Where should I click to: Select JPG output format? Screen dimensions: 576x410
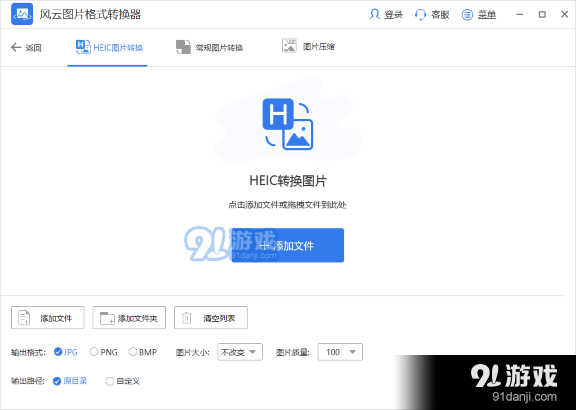(66, 352)
